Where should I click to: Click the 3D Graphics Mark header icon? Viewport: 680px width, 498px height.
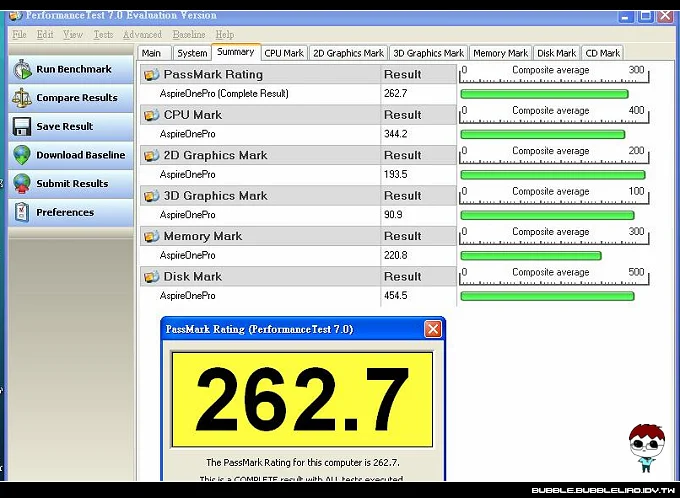[151, 196]
